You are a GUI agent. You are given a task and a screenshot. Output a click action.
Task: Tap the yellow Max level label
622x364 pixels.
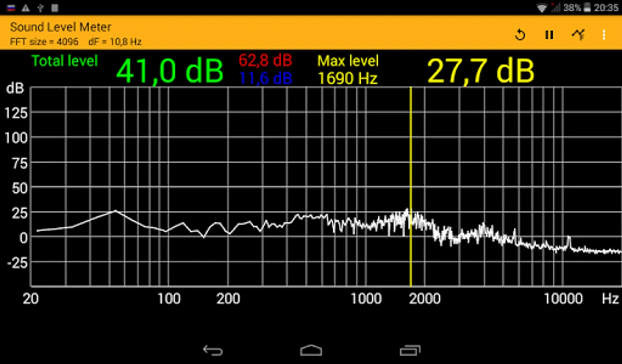click(x=348, y=61)
